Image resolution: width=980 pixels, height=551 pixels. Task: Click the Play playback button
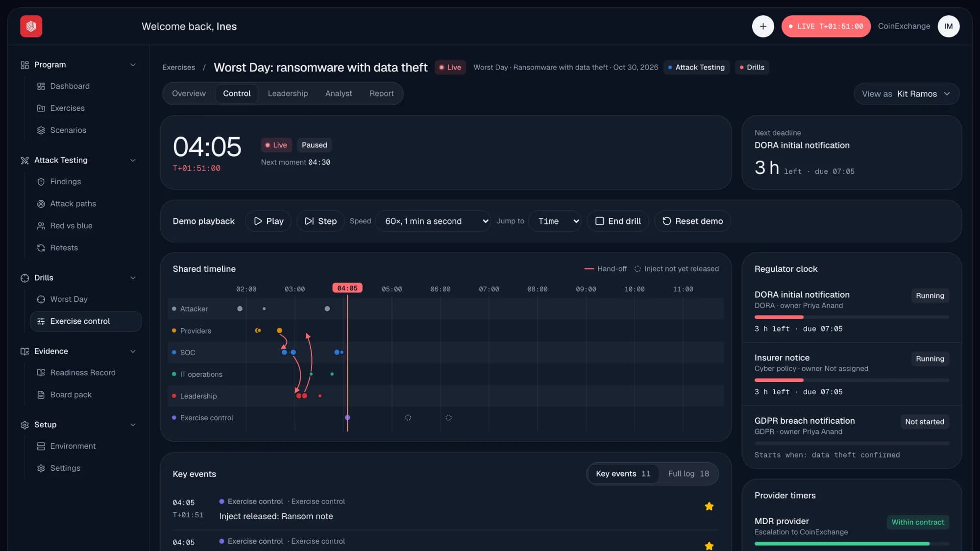point(268,221)
